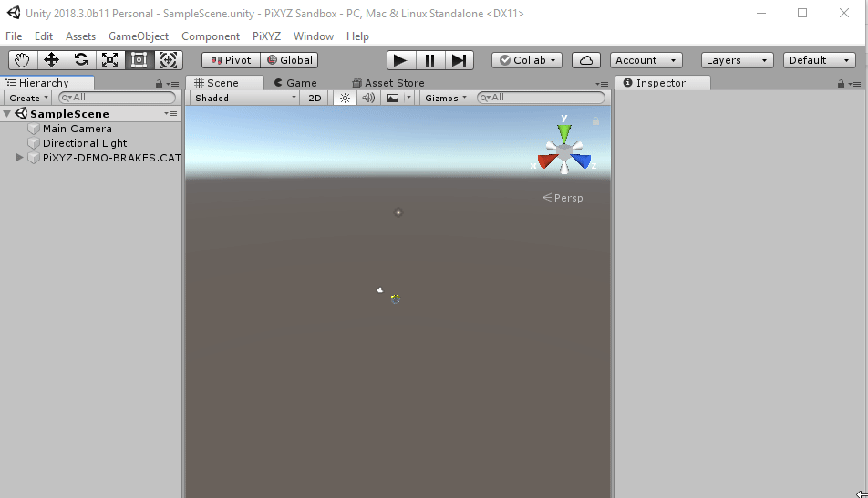
Task: Open the Hierarchy panel options menu
Action: click(172, 84)
